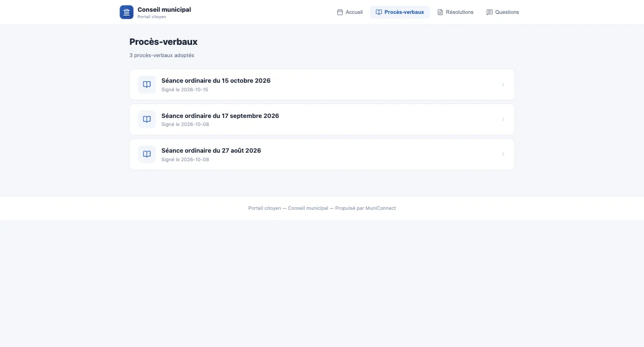The width and height of the screenshot is (644, 347).
Task: Click the Propulsé par MuniConnect footer text
Action: (365, 208)
